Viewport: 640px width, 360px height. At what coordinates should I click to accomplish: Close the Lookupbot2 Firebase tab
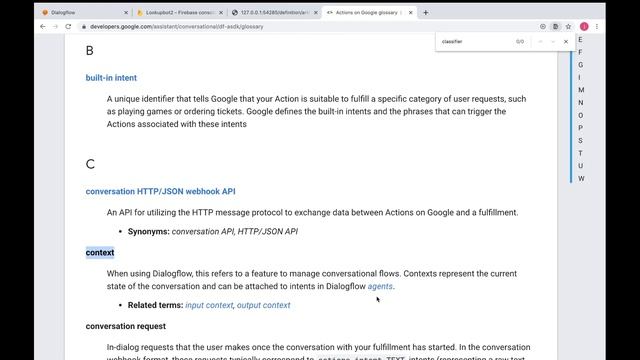(221, 13)
